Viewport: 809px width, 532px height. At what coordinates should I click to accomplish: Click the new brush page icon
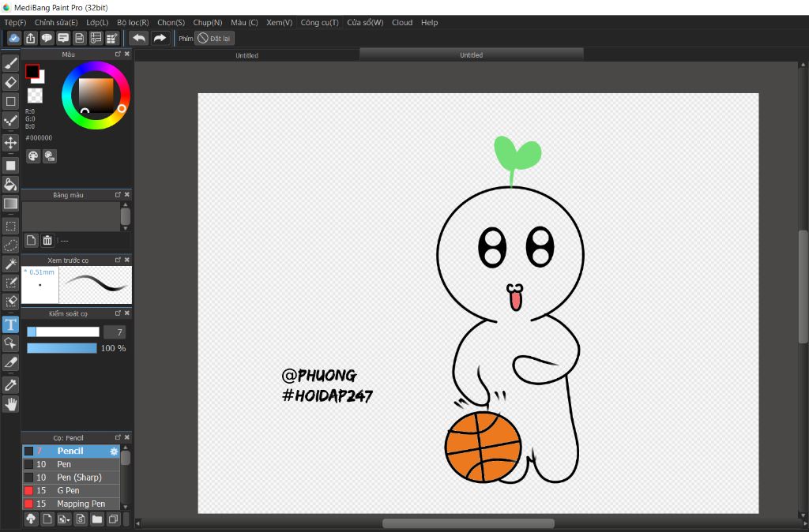(x=47, y=519)
